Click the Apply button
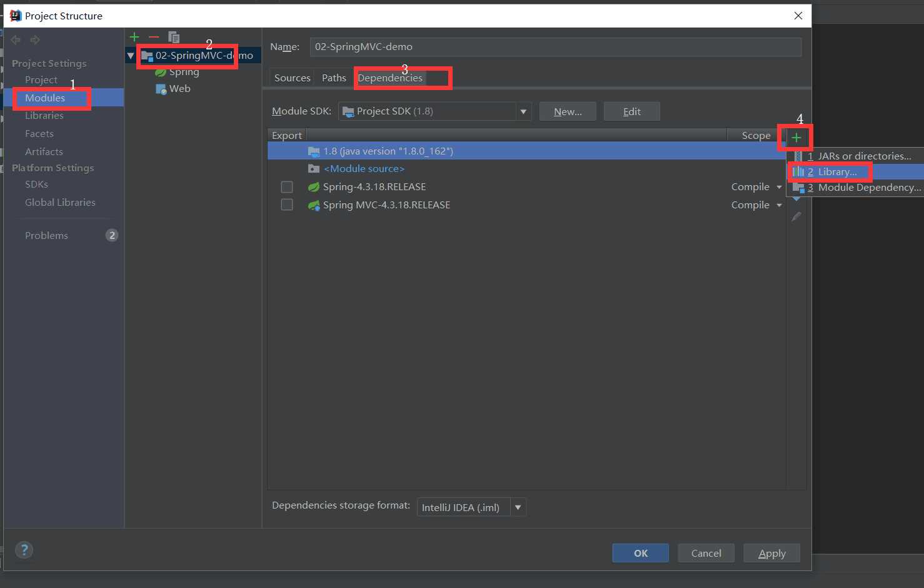This screenshot has width=924, height=588. (x=772, y=553)
